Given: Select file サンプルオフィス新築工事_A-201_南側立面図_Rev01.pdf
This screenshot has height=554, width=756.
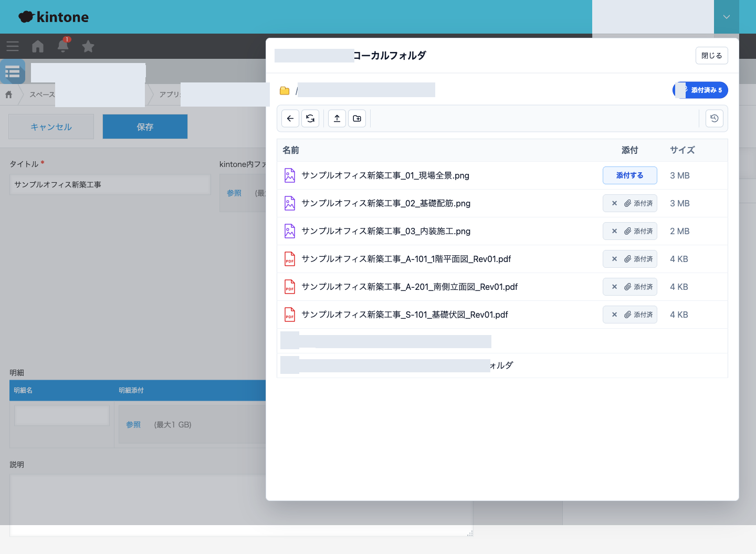Looking at the screenshot, I should tap(409, 287).
